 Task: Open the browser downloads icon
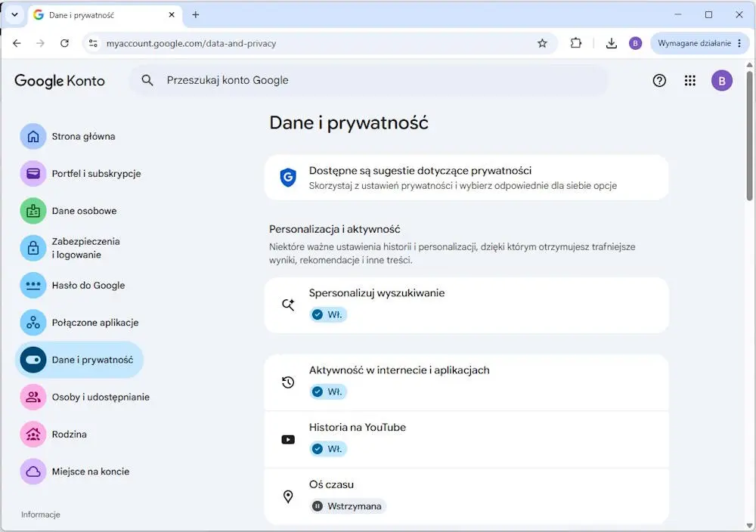point(612,43)
